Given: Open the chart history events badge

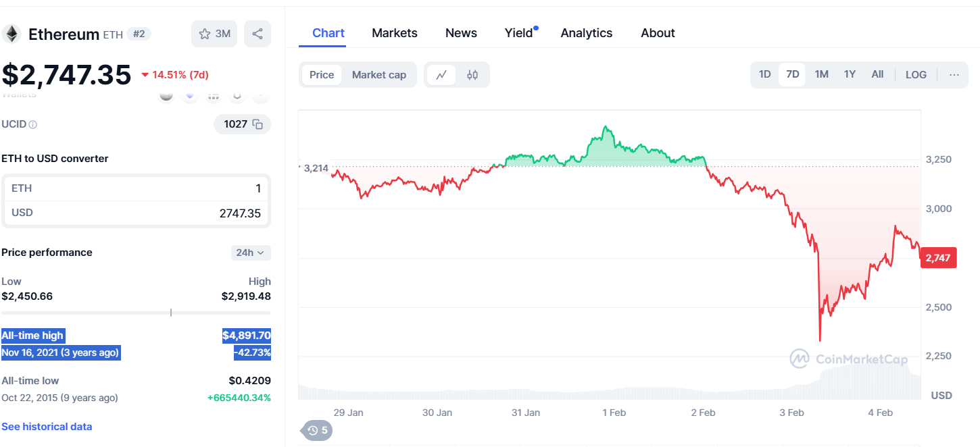Looking at the screenshot, I should point(317,430).
